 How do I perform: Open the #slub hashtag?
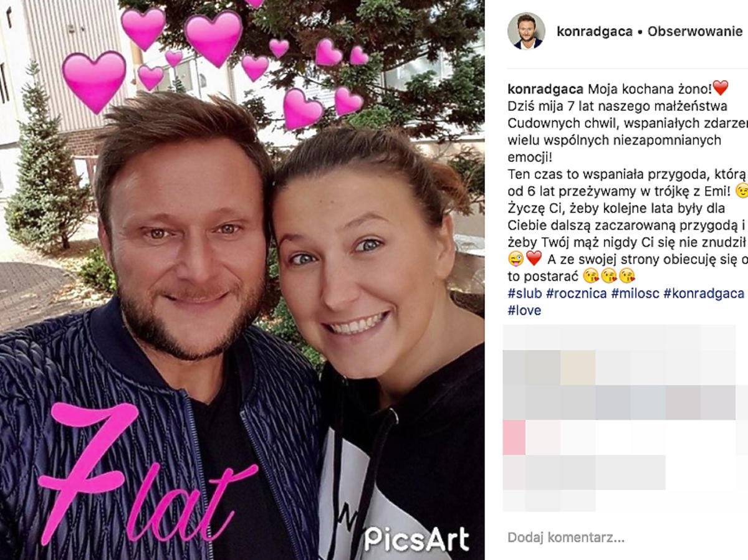(524, 293)
